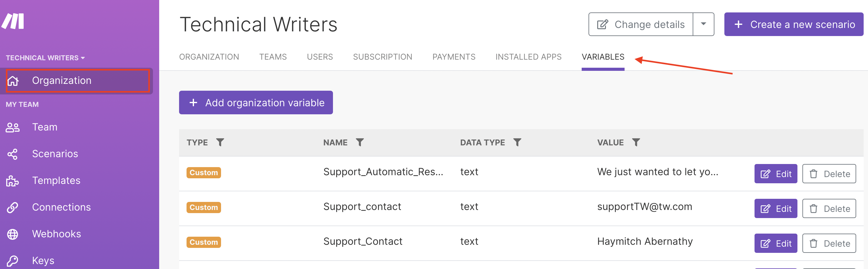Filter by the NAME column

click(359, 142)
